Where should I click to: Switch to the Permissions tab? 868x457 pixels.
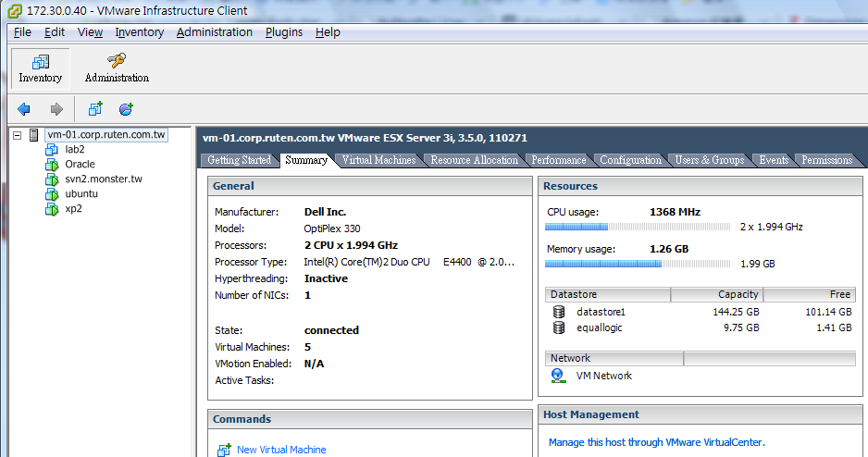click(827, 160)
